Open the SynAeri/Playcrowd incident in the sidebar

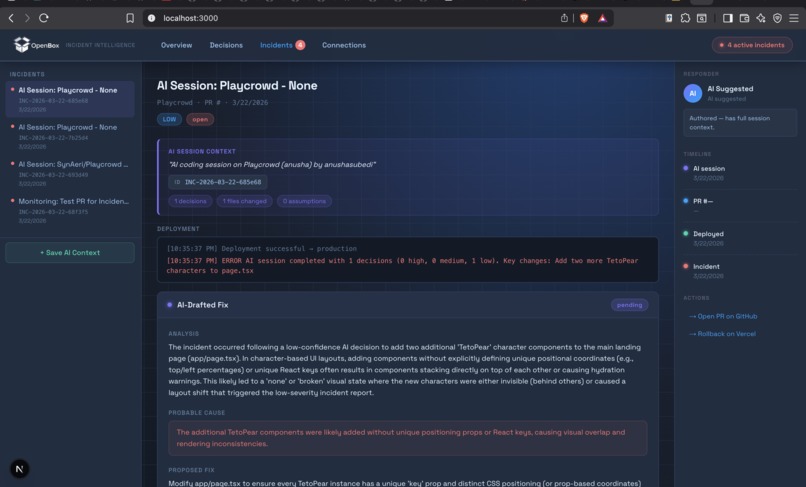(70, 173)
